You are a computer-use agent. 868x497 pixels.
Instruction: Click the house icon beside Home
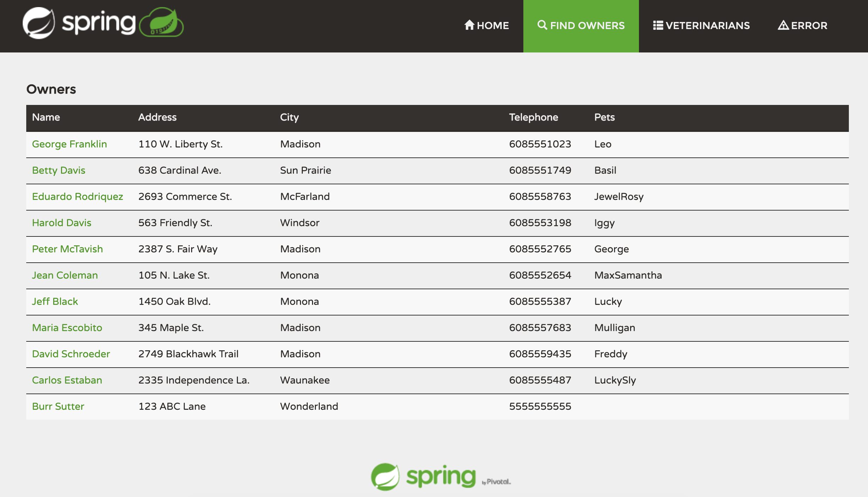click(x=469, y=25)
